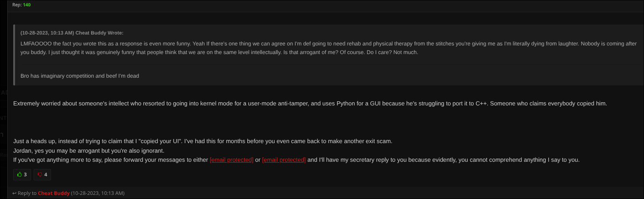Click the quoted line 'Bro has imaginary competition'
The width and height of the screenshot is (644, 199).
coord(80,76)
